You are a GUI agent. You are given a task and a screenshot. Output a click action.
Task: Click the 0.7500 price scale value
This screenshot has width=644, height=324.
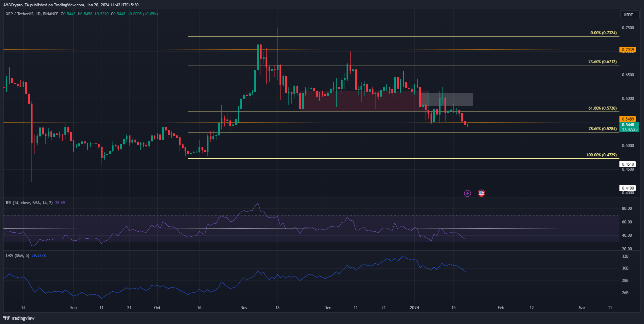tap(628, 28)
